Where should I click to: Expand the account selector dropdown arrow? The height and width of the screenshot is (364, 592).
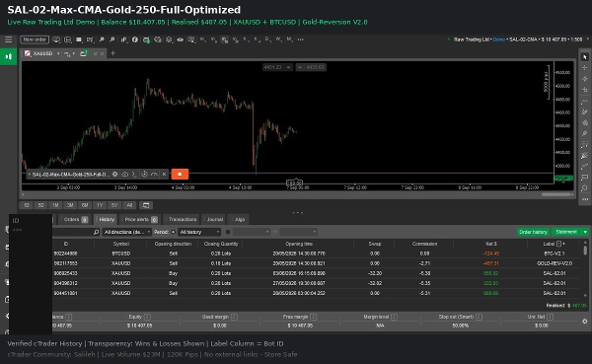(x=587, y=39)
